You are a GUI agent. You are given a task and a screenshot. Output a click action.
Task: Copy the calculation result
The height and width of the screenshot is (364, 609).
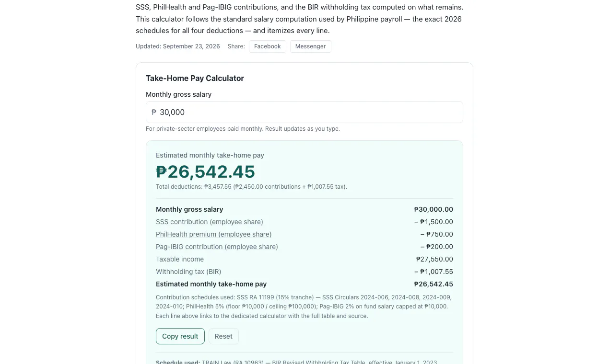click(180, 336)
